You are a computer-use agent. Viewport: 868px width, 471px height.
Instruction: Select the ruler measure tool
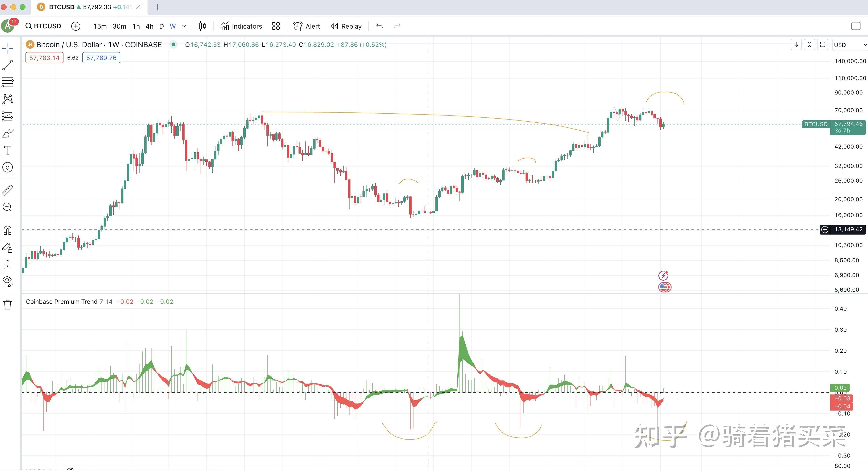tap(8, 190)
